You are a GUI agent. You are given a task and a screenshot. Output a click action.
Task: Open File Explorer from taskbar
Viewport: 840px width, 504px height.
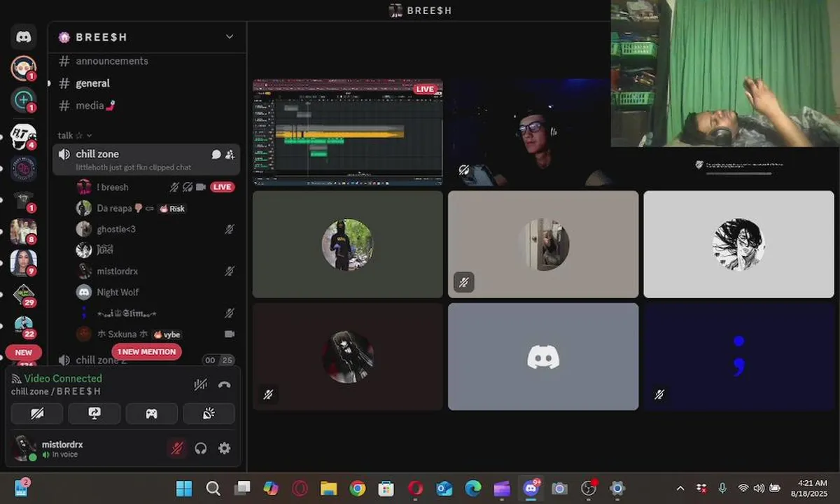pos(328,488)
